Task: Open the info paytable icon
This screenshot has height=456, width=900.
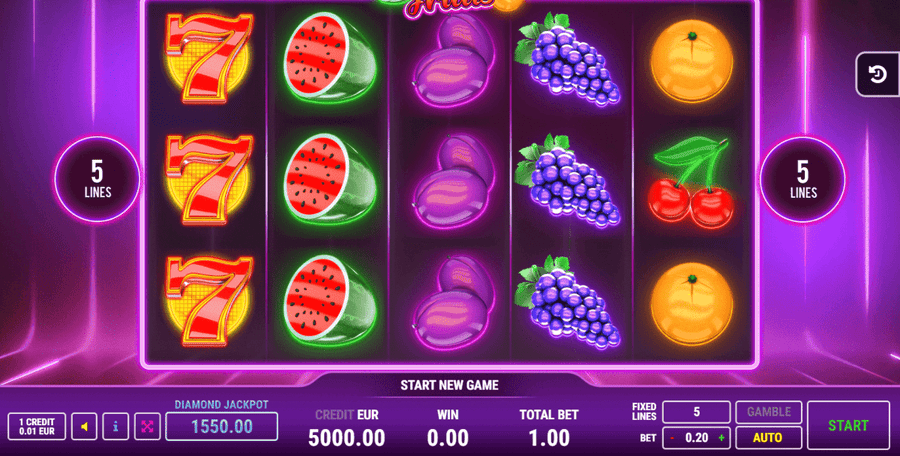Action: [x=115, y=427]
